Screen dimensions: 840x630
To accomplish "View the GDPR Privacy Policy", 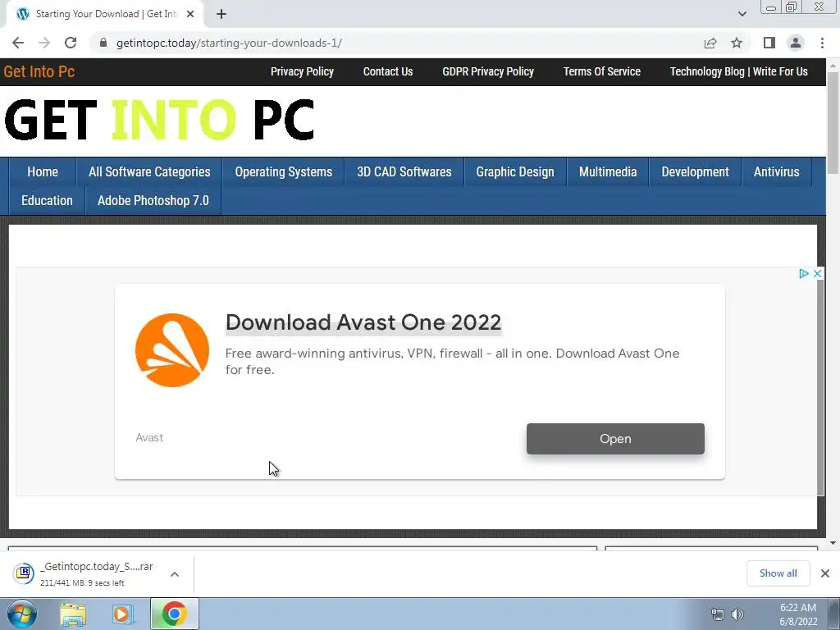I will coord(488,72).
